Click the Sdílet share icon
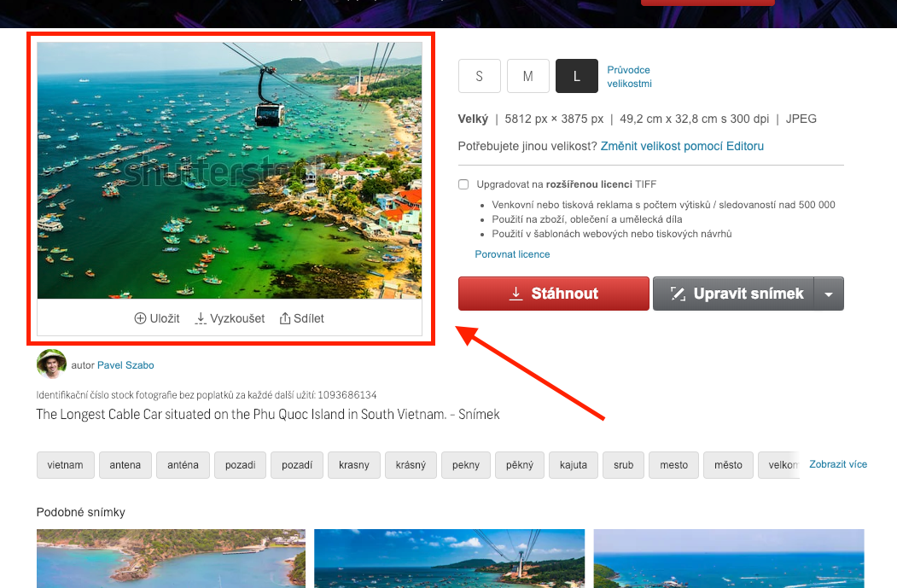 point(285,318)
